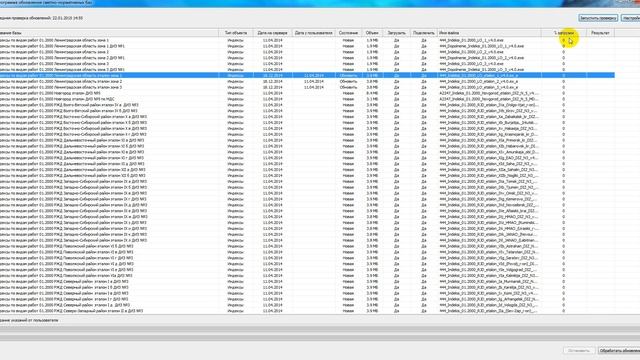
Task: Select the row 'Новгород эталон ДИЗ №5 по НДС'
Action: (x=307, y=99)
